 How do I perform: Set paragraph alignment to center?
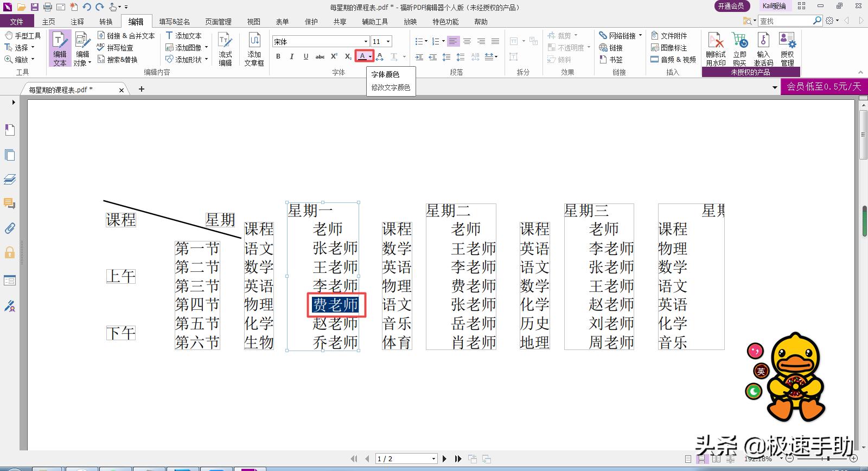tap(467, 41)
